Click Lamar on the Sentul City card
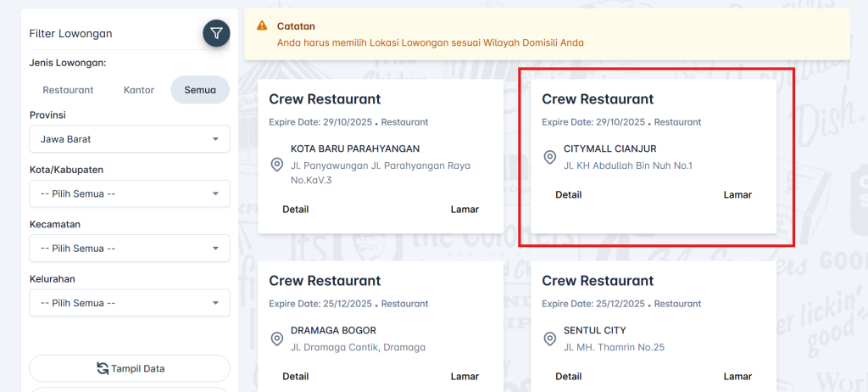The width and height of the screenshot is (868, 392). pyautogui.click(x=737, y=377)
